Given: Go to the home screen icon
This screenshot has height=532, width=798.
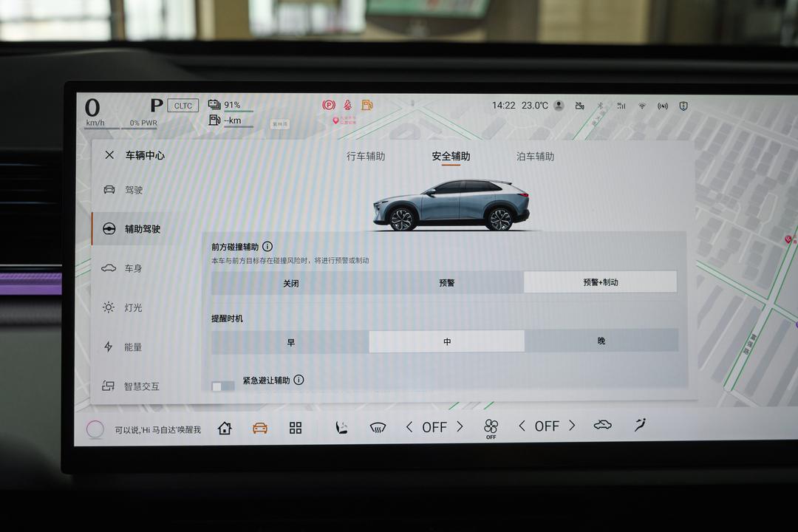Looking at the screenshot, I should [225, 428].
